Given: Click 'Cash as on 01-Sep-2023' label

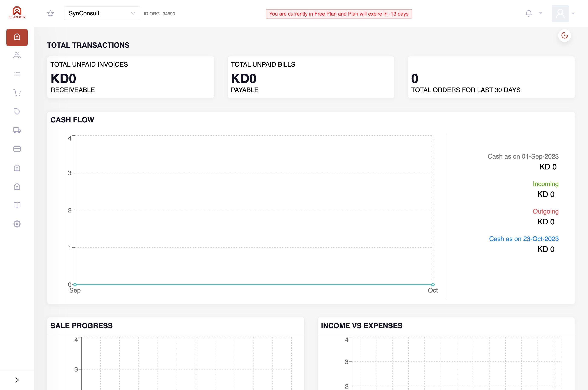Looking at the screenshot, I should (523, 156).
